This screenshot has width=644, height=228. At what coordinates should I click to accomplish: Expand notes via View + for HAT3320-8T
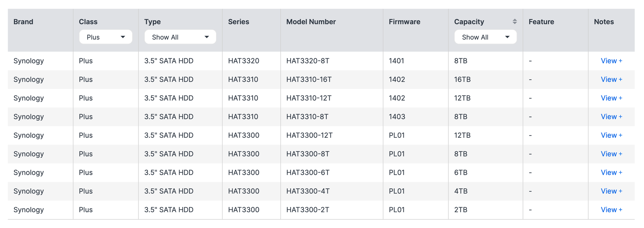[x=611, y=61]
